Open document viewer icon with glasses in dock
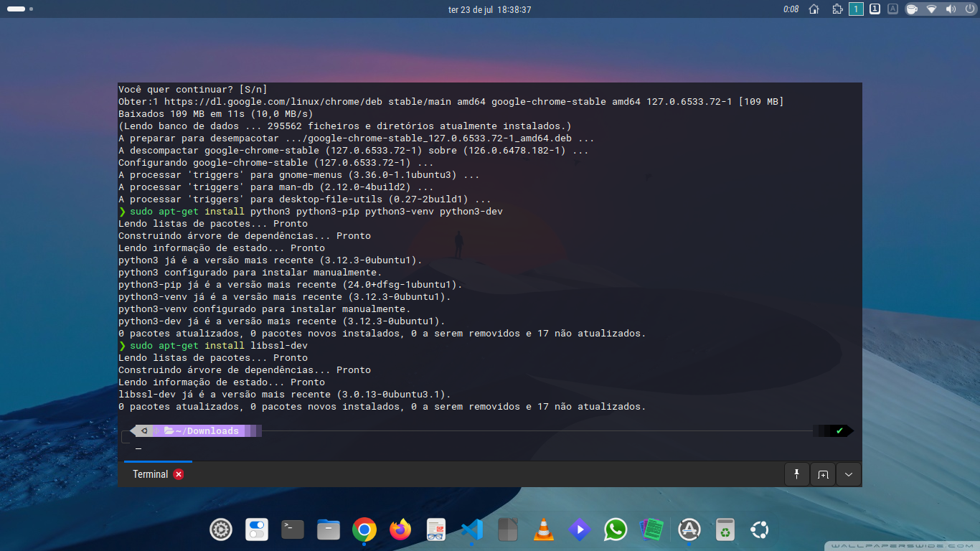This screenshot has width=980, height=551. [x=436, y=530]
